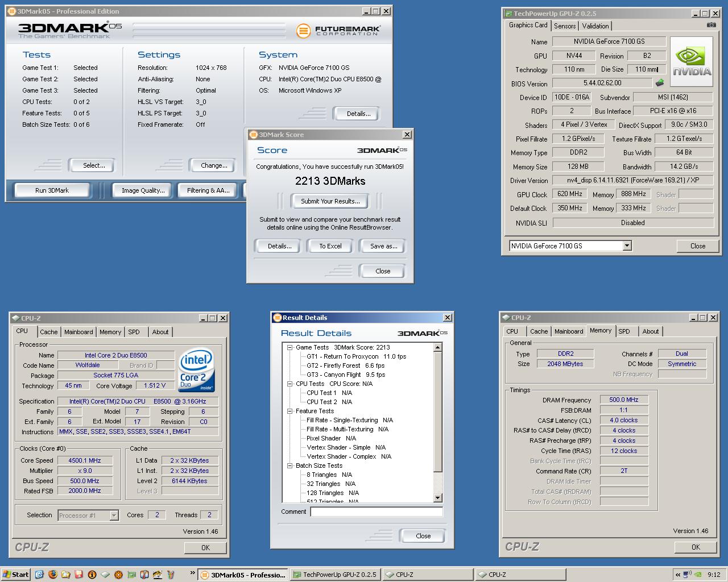Collapse the CPU Tests tree node
This screenshot has height=582, width=728.
tap(289, 384)
